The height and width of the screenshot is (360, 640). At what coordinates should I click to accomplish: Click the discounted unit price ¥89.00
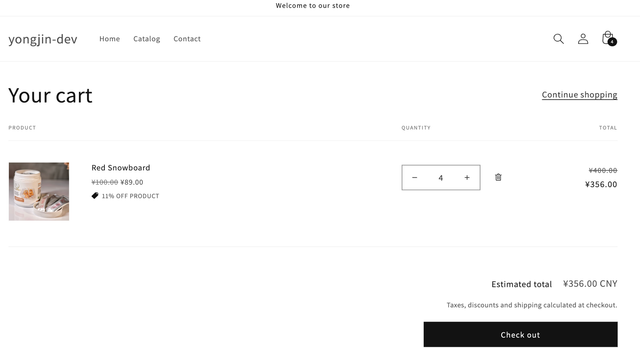click(132, 182)
